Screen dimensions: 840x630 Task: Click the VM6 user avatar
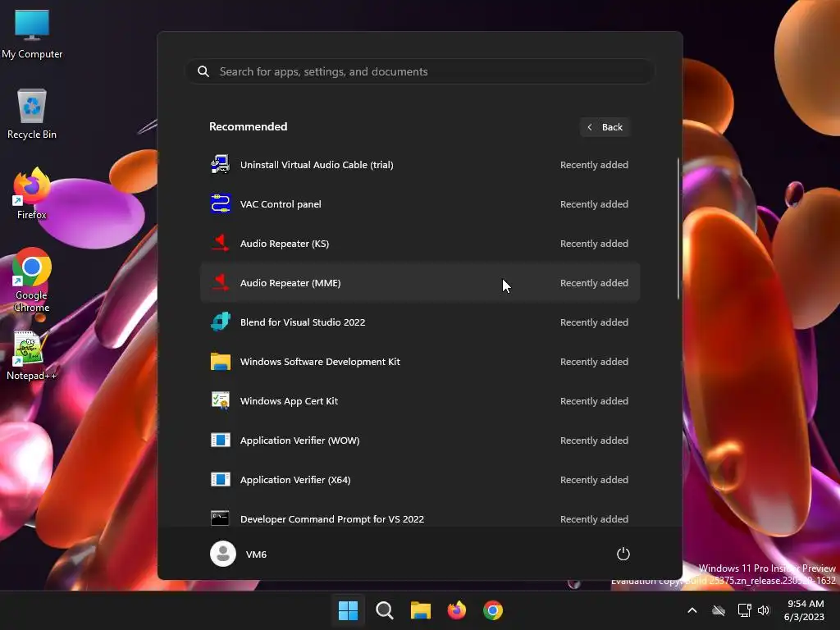[223, 554]
